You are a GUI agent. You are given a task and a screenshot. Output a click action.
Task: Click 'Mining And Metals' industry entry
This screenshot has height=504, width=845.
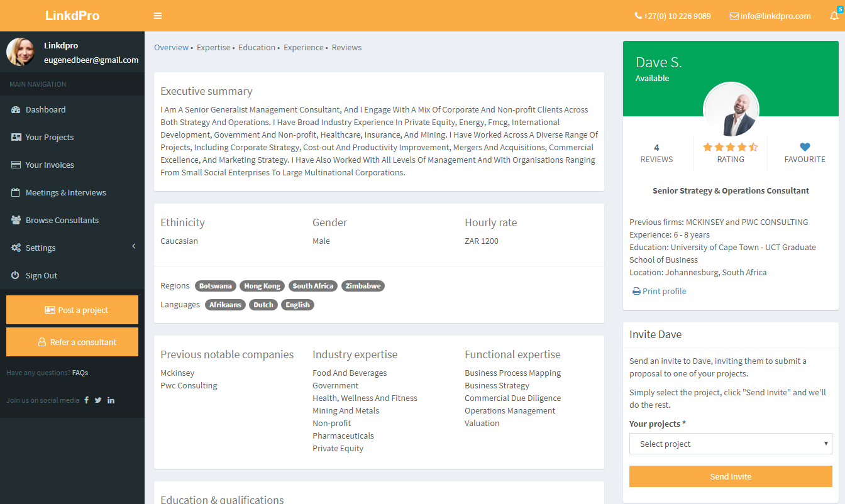coord(346,411)
